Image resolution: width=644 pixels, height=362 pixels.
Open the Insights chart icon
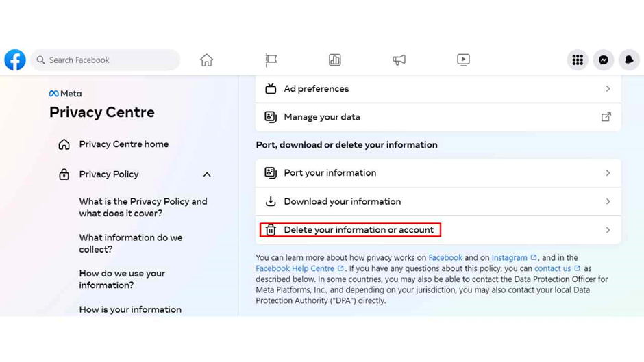click(x=335, y=60)
